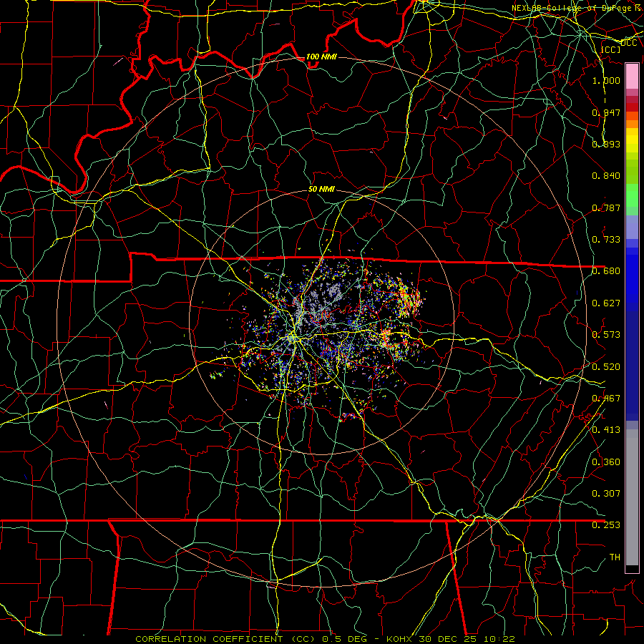Pick the red segment of the color bar

632,107
